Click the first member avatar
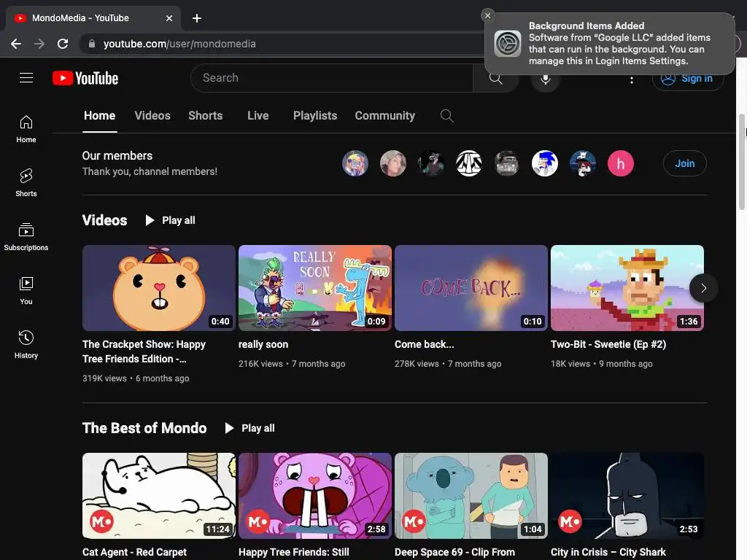Screen dimensions: 747x560 click(355, 163)
